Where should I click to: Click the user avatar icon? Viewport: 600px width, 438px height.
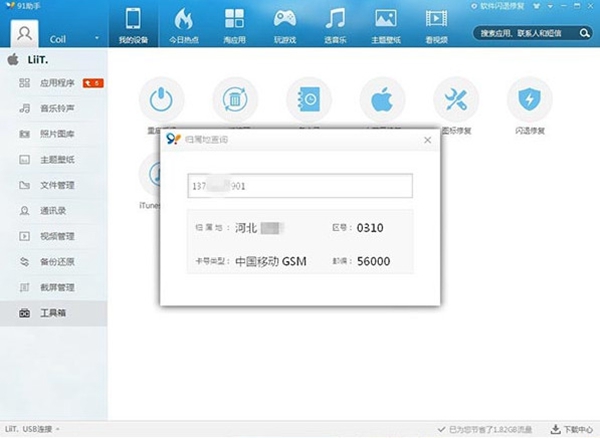tap(24, 34)
